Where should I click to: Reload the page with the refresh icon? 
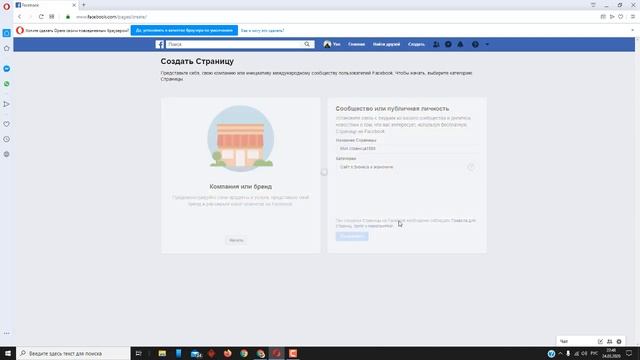pyautogui.click(x=41, y=17)
